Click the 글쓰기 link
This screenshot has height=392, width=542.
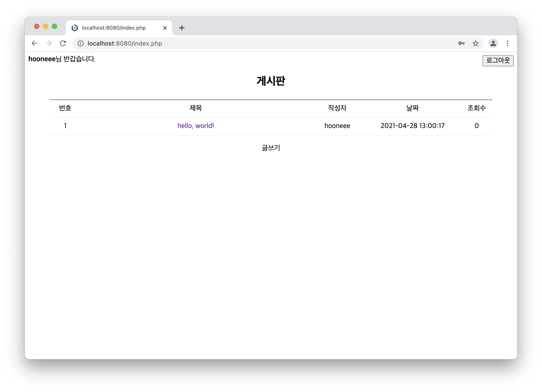(271, 148)
